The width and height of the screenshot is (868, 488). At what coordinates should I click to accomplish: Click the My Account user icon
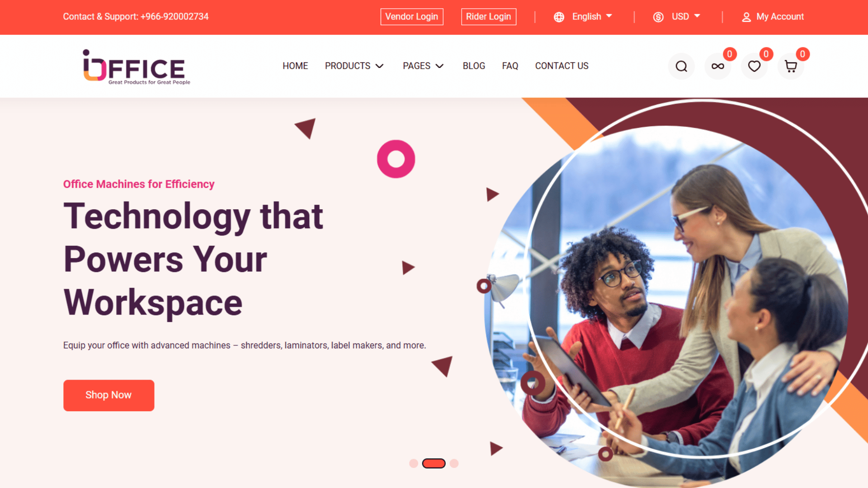746,17
